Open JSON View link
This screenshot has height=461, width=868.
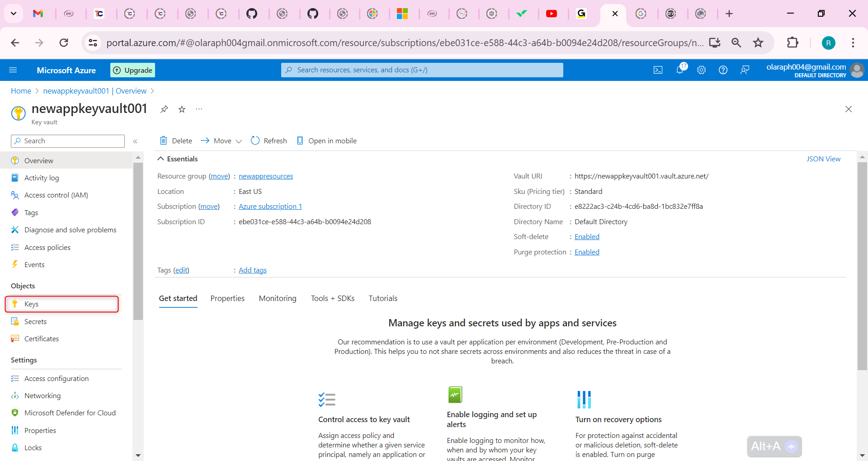point(823,159)
